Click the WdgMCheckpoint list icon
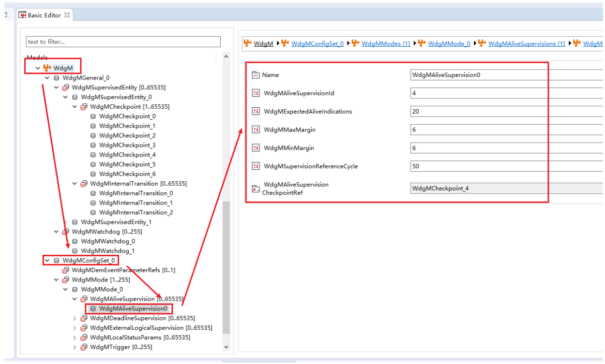This screenshot has width=605, height=364. [x=84, y=107]
